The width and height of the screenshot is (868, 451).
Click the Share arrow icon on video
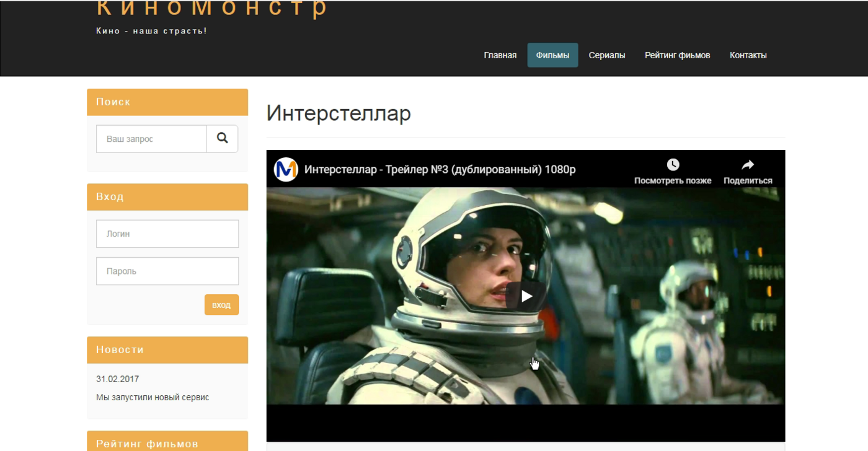[748, 165]
